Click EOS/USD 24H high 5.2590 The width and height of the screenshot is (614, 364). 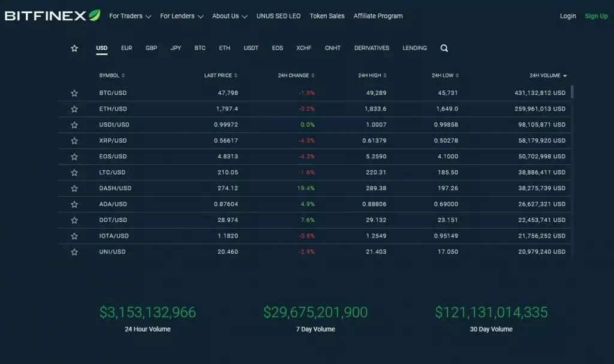376,157
